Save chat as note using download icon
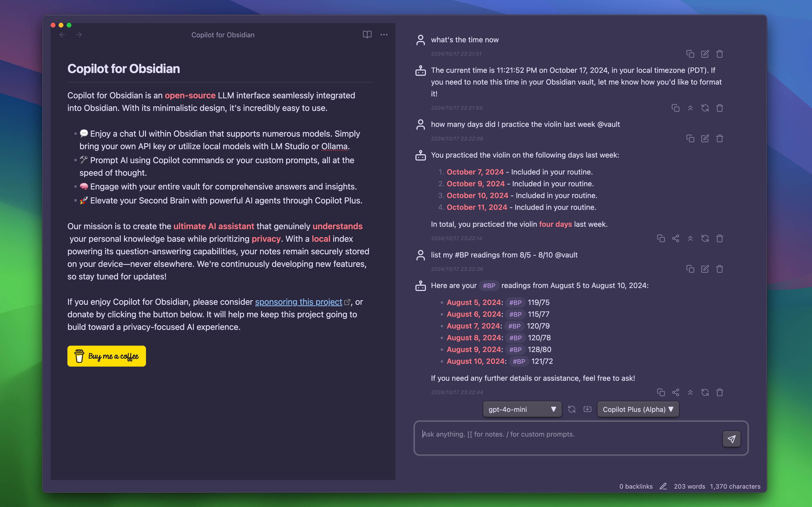 point(587,409)
